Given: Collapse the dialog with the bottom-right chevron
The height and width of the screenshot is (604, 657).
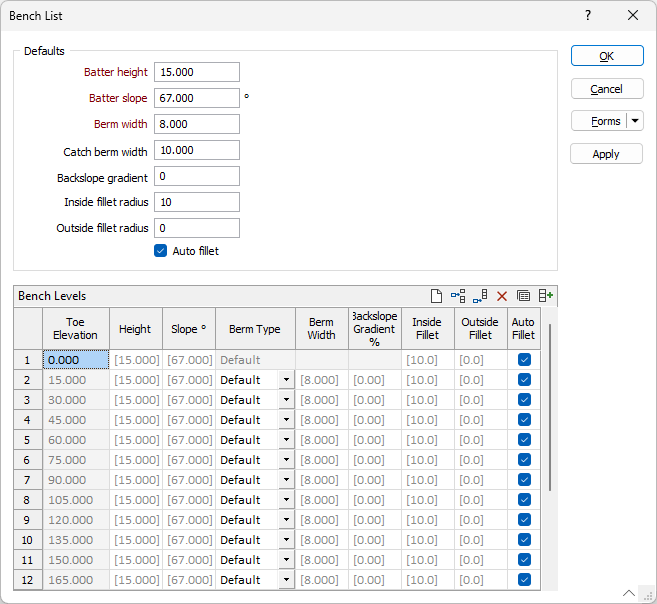Looking at the screenshot, I should click(x=629, y=592).
